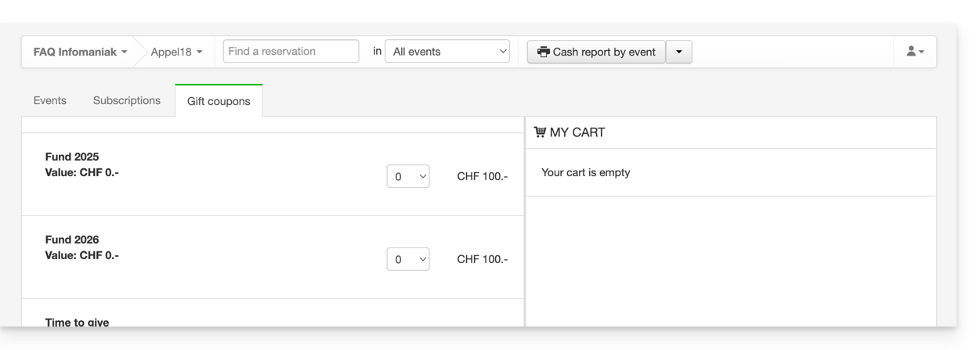Click the CHF 100.- price for Fund 2026
This screenshot has width=980, height=350.
(x=482, y=259)
